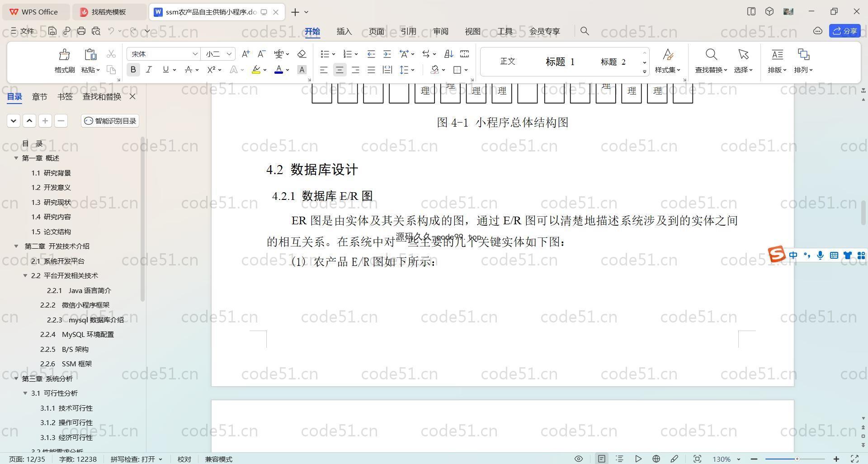Toggle eye protection mode in status bar
868x464 pixels.
tap(578, 459)
